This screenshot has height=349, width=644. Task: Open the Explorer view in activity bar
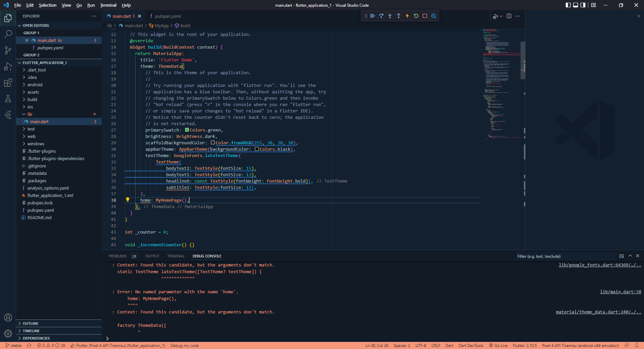pyautogui.click(x=8, y=18)
